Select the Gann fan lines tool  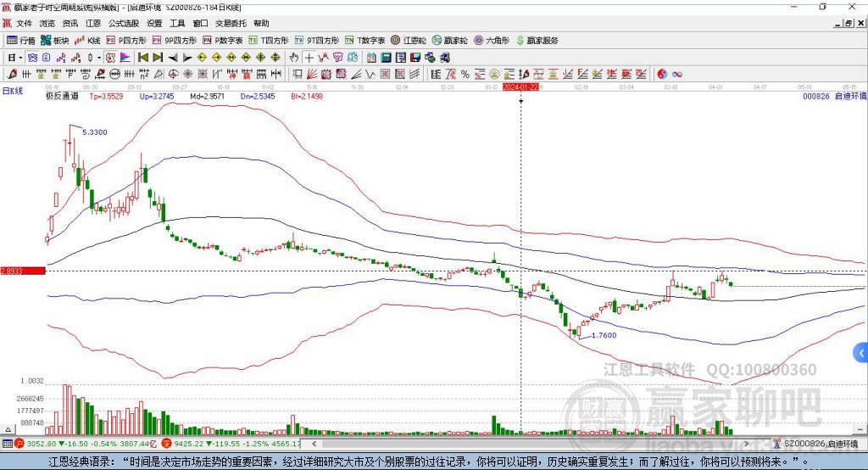(312, 74)
